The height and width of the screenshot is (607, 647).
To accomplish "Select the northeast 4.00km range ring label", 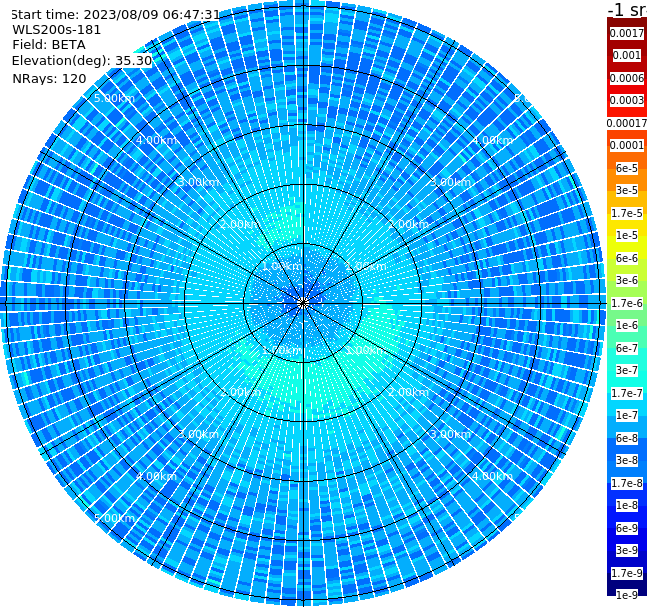I will [493, 140].
